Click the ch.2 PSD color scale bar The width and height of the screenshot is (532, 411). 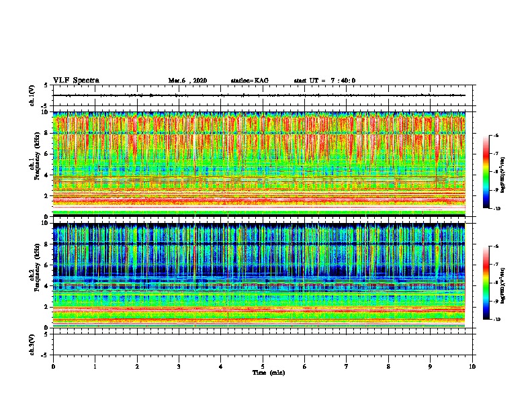point(486,283)
